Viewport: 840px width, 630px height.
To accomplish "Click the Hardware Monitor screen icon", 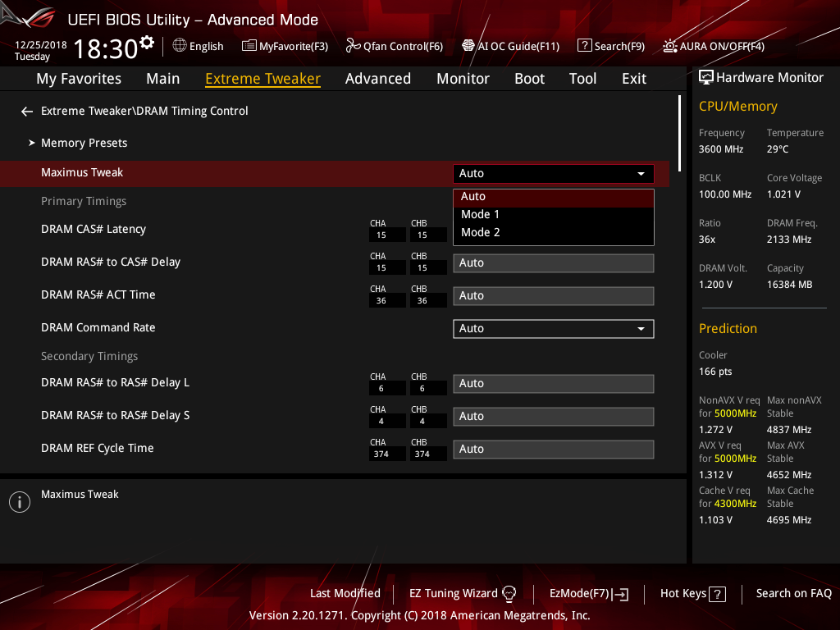I will pos(706,77).
